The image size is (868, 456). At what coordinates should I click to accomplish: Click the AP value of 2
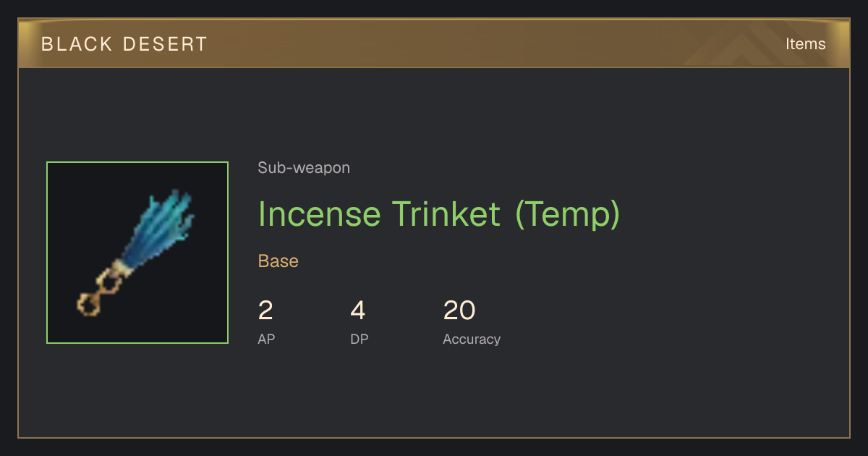(x=265, y=311)
